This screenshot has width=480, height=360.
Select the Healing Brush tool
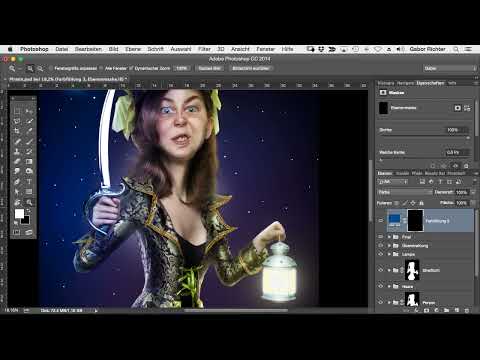[x=17, y=141]
